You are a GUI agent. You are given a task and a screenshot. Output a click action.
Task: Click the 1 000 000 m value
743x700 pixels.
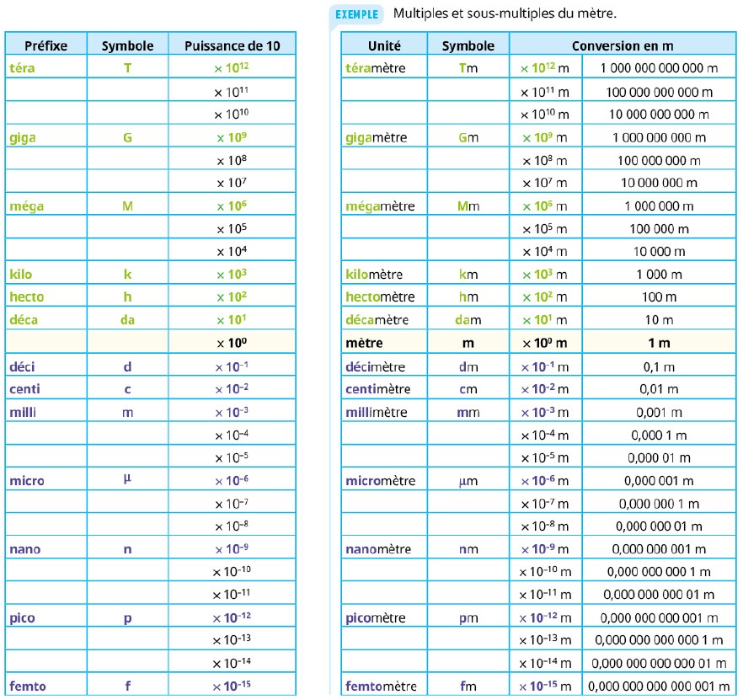coord(659,206)
